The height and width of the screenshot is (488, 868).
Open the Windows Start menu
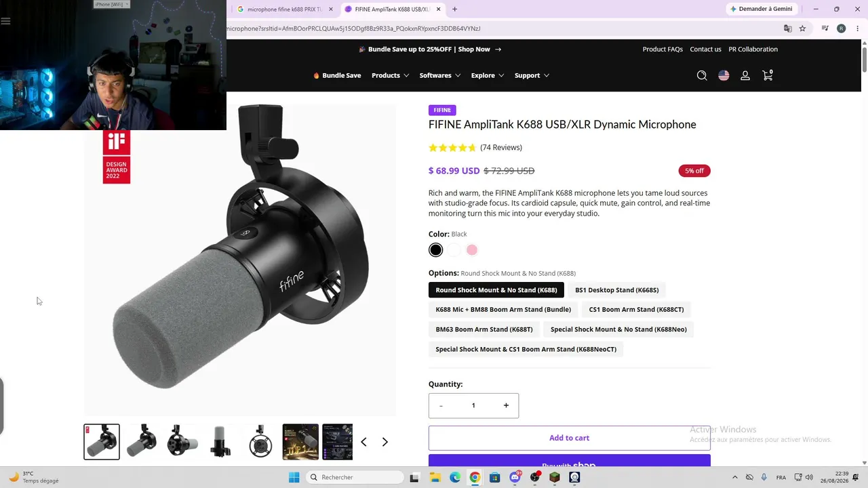(x=294, y=477)
